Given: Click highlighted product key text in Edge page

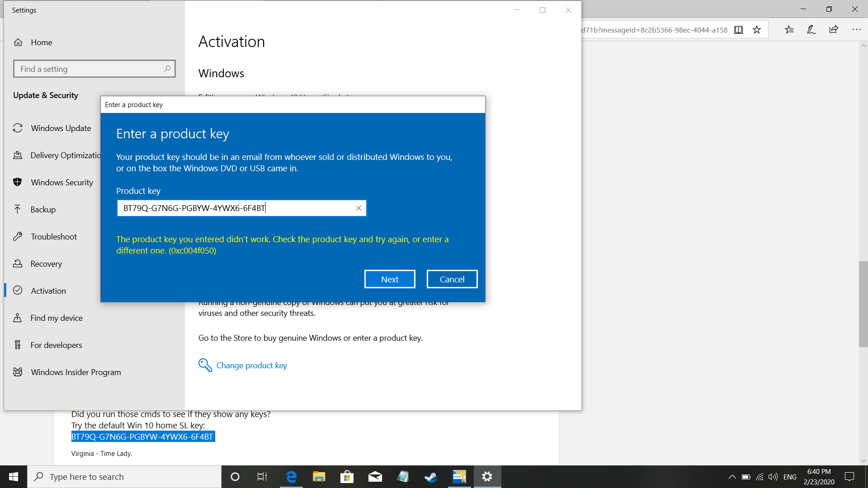Looking at the screenshot, I should 143,437.
